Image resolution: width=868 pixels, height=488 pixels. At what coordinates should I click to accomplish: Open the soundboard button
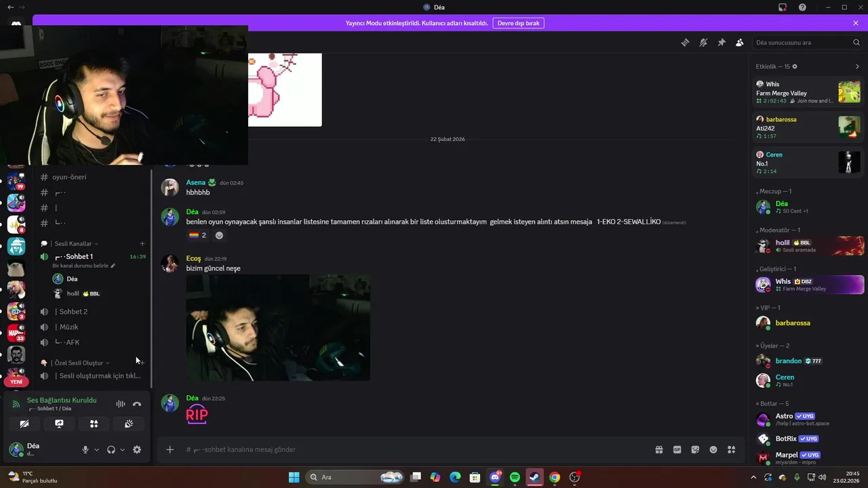(129, 424)
